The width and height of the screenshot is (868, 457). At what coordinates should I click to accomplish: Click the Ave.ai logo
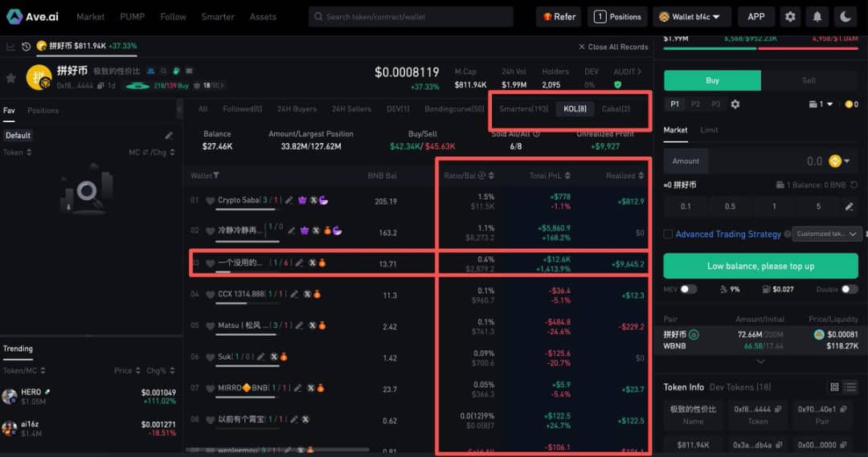click(32, 17)
